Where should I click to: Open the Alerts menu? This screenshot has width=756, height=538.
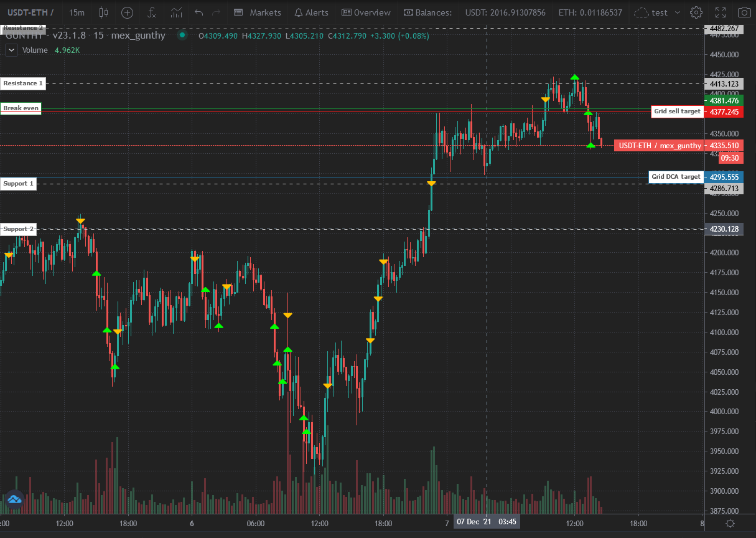(312, 12)
